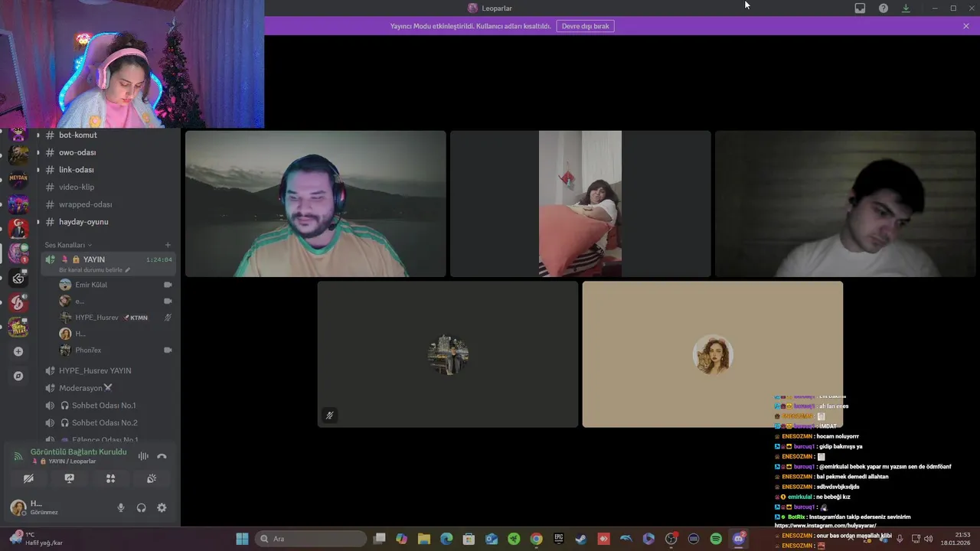Screen dimensions: 980x551
Task: Open the bot-komut text channel
Action: pyautogui.click(x=108, y=135)
